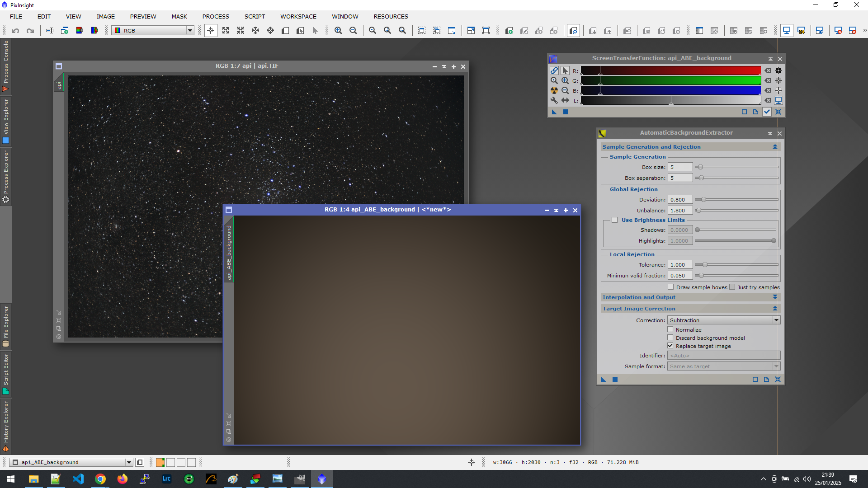
Task: Open PixInsight from the Windows taskbar
Action: pos(322,479)
